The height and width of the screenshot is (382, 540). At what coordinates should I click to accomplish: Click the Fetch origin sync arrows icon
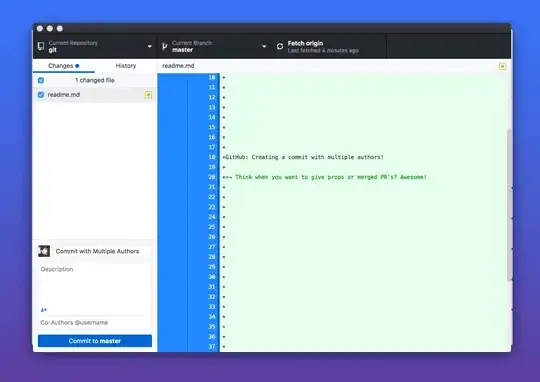pos(280,46)
